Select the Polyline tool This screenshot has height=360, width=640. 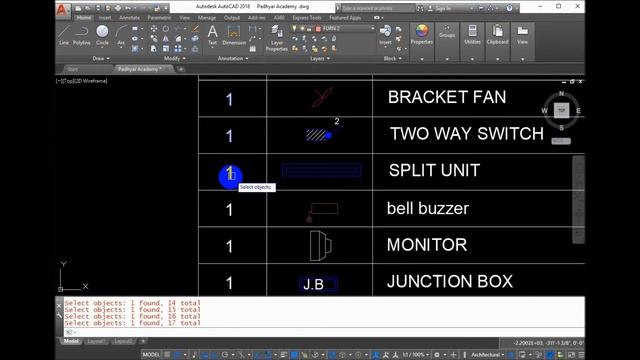pyautogui.click(x=82, y=35)
